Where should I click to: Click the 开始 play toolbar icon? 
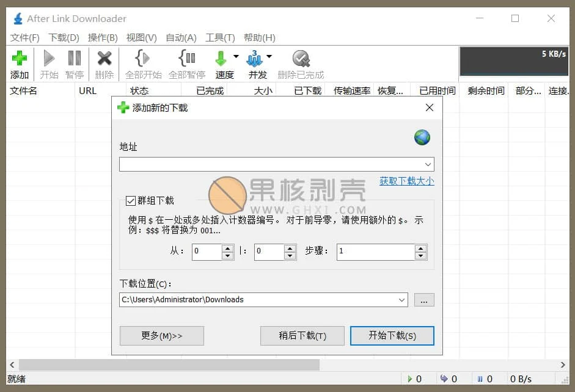pos(49,58)
